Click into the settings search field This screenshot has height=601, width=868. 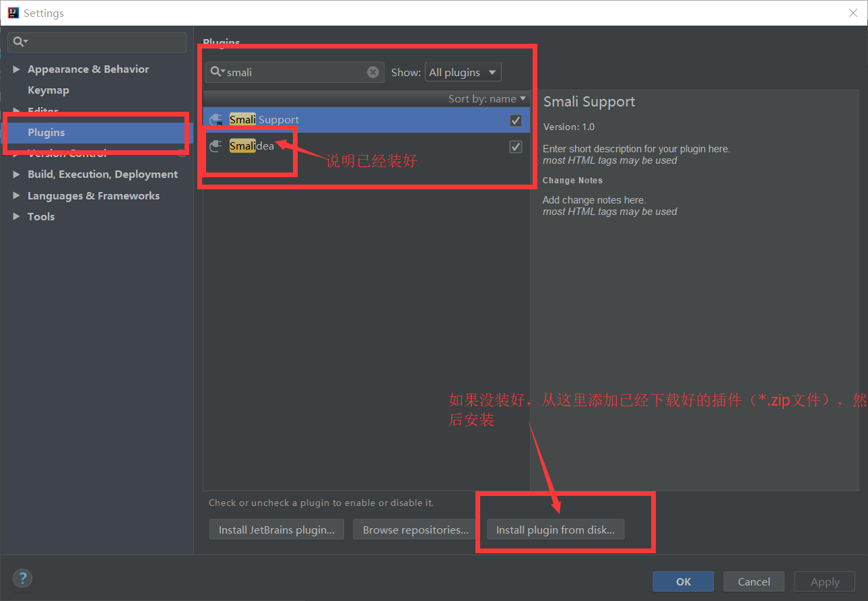tap(97, 42)
